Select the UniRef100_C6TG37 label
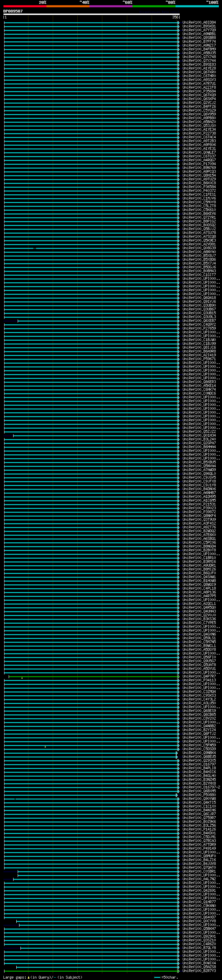This screenshot has height=980, width=222. coord(199,156)
